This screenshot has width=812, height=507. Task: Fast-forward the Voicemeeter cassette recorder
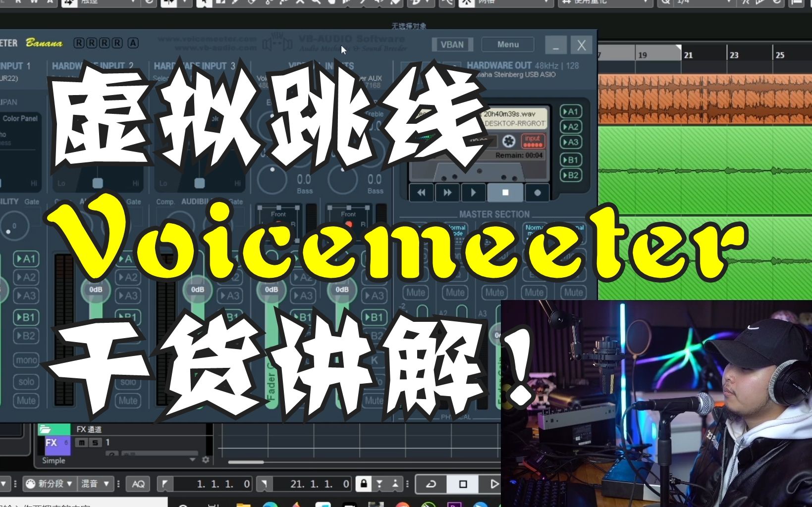click(x=447, y=193)
